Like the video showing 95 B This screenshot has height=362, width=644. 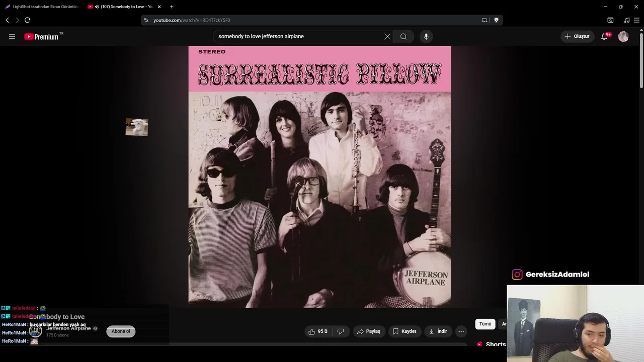tap(318, 331)
